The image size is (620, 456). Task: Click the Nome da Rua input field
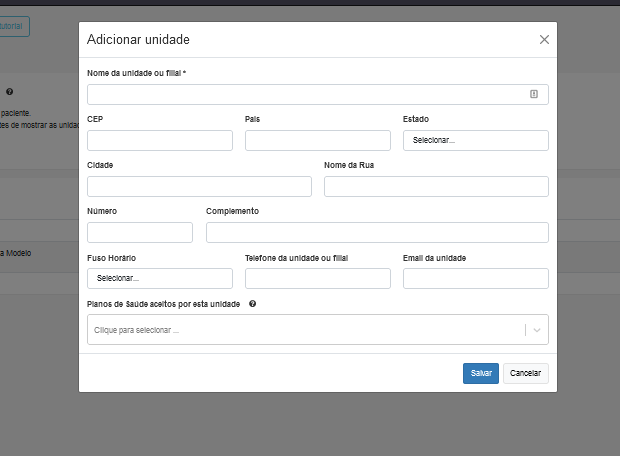436,186
